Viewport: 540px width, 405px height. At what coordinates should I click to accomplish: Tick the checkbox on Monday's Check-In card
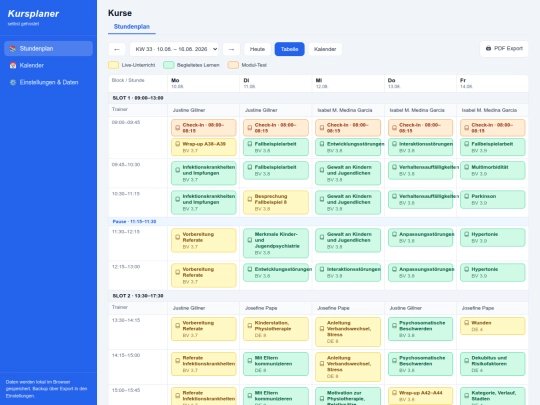point(178,128)
